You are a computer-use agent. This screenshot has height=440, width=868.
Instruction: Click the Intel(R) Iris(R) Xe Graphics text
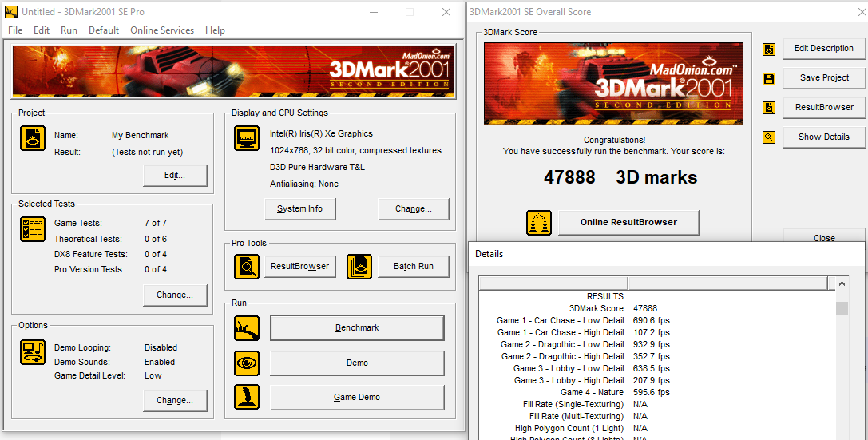pos(321,134)
